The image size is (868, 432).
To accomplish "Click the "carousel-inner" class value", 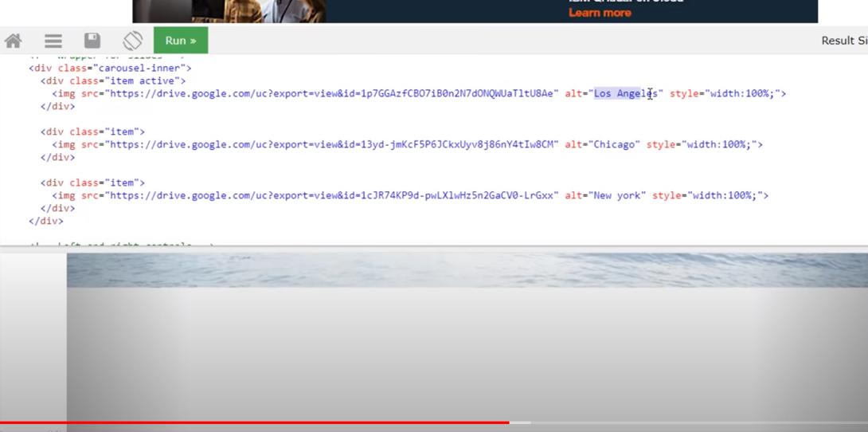I will pyautogui.click(x=139, y=68).
